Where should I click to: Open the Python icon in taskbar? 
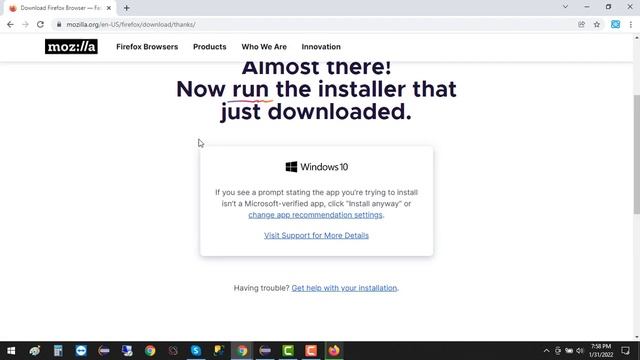pyautogui.click(x=219, y=351)
